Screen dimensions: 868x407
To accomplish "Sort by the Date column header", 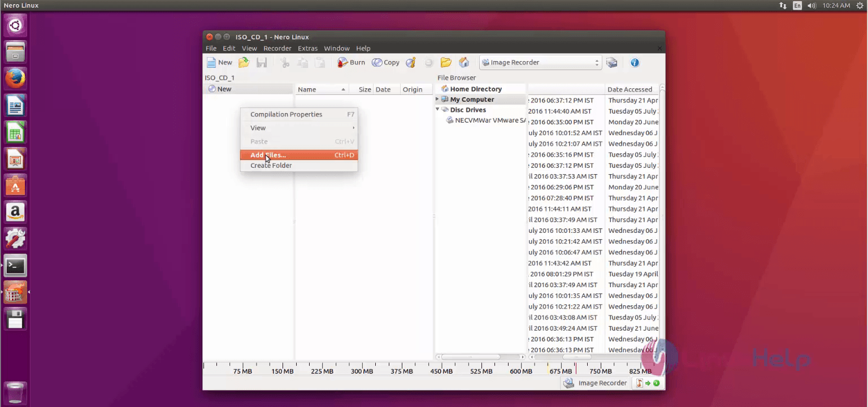I will [387, 89].
